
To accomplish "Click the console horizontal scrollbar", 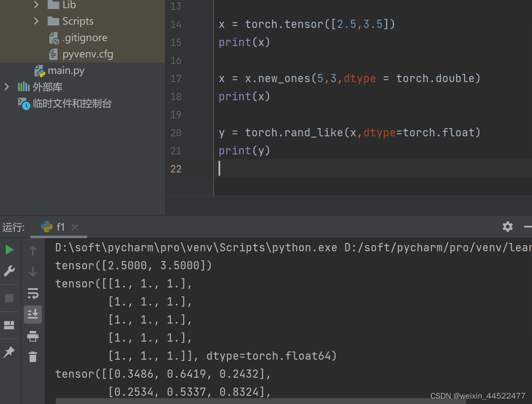I will pyautogui.click(x=261, y=401).
